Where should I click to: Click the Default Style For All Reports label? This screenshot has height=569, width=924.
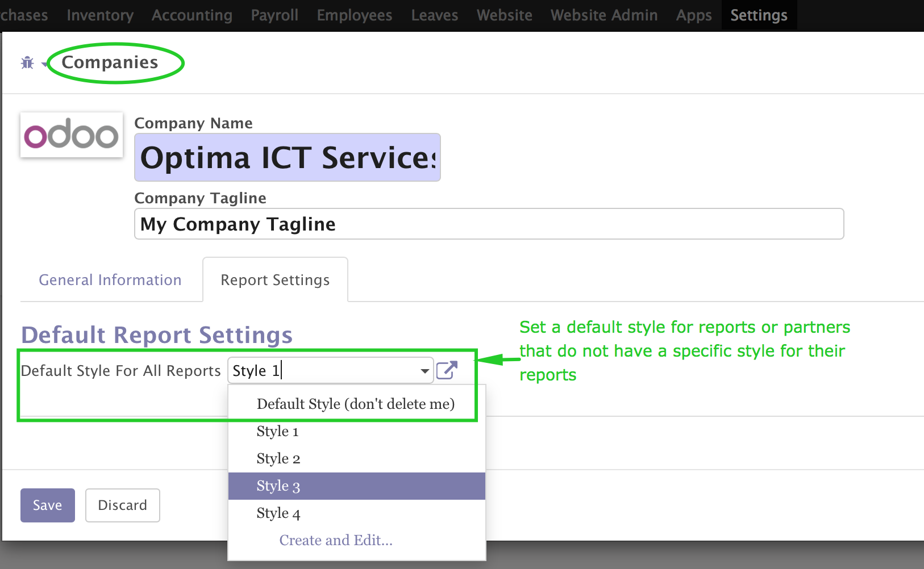tap(121, 371)
